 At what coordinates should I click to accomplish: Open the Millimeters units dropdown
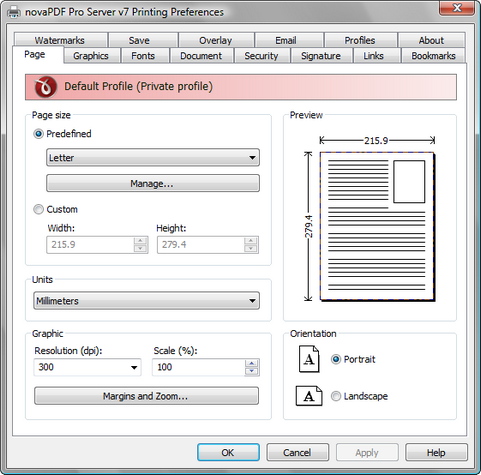tap(146, 301)
